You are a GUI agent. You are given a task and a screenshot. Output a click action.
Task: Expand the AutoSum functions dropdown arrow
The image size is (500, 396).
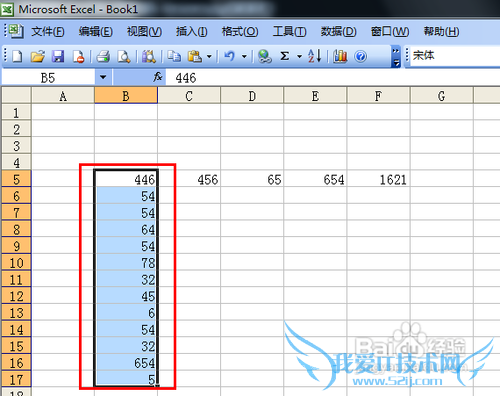(x=299, y=56)
